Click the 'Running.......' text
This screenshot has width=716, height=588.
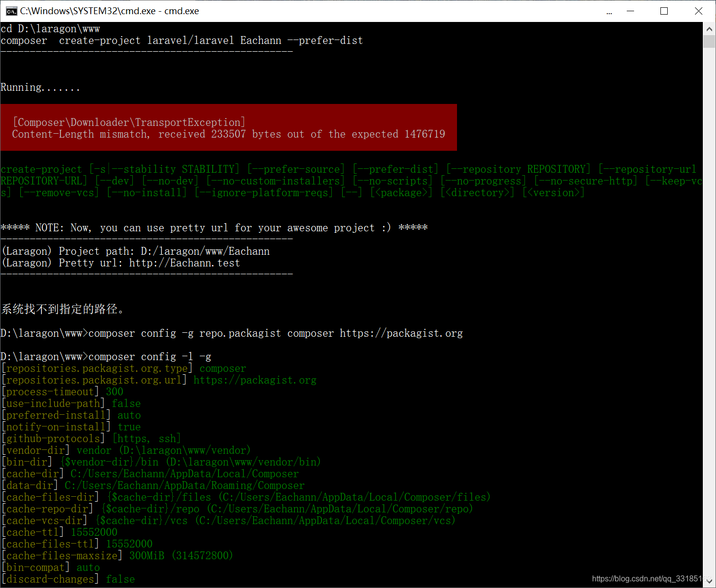click(x=40, y=87)
